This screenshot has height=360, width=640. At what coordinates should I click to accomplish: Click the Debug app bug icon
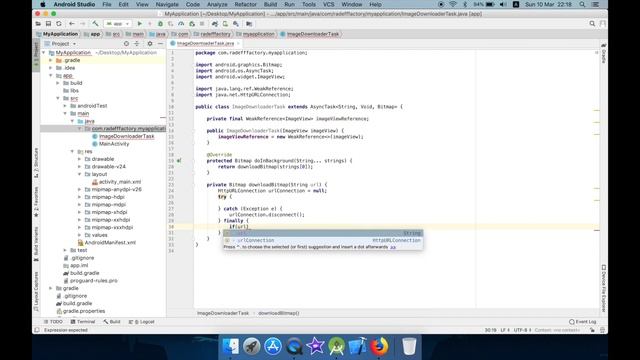160,24
